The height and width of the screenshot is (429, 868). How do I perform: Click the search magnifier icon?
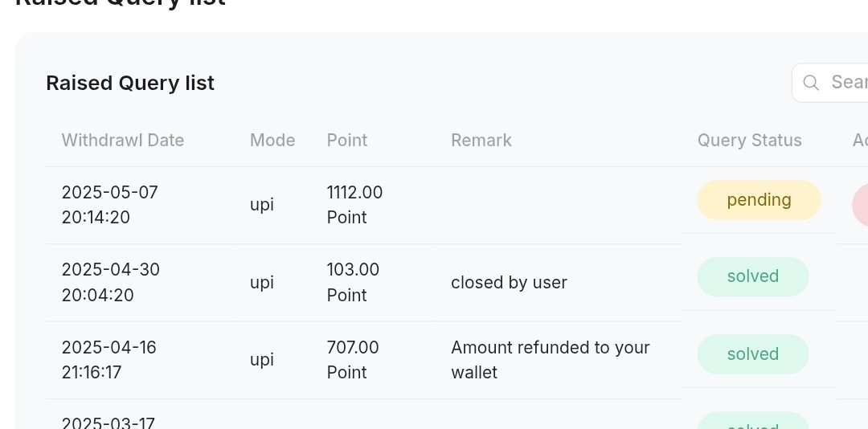pyautogui.click(x=811, y=83)
